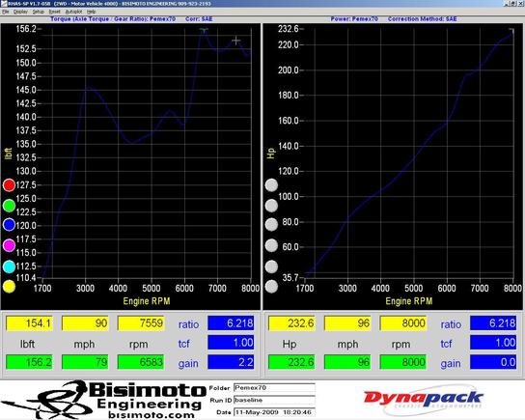This screenshot has width=525, height=420.
Task: Select the green run color circle
Action: 9,206
